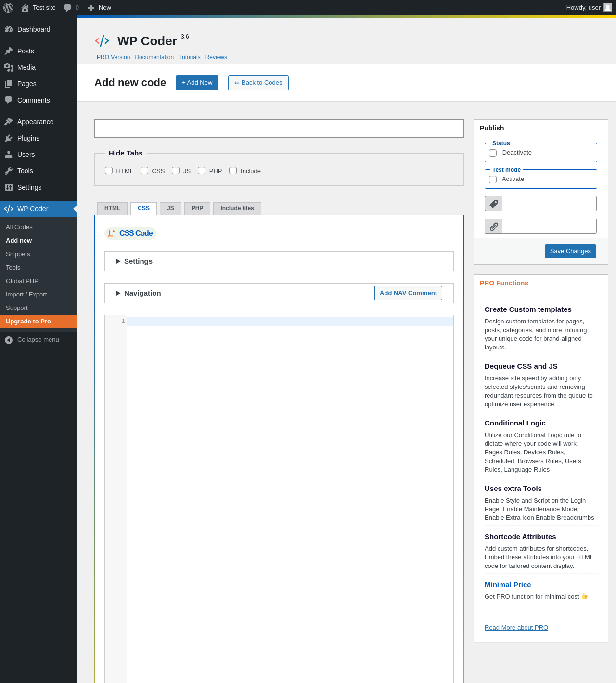Click the Pages icon in sidebar
The height and width of the screenshot is (683, 616).
(9, 84)
